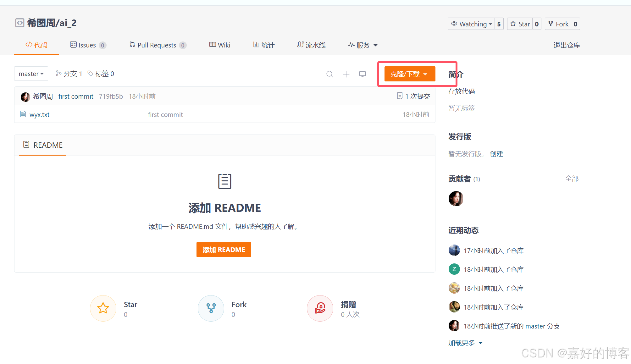This screenshot has width=631, height=364.
Task: Open the 克隆/下载 dropdown button
Action: pos(409,74)
